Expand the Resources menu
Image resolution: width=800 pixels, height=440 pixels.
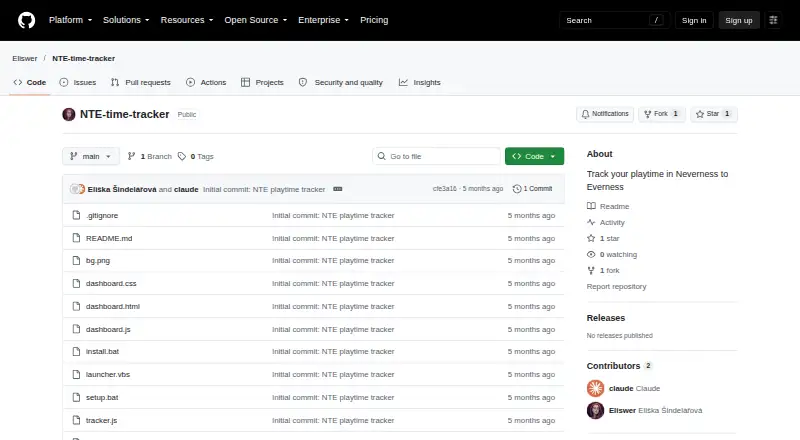[187, 20]
